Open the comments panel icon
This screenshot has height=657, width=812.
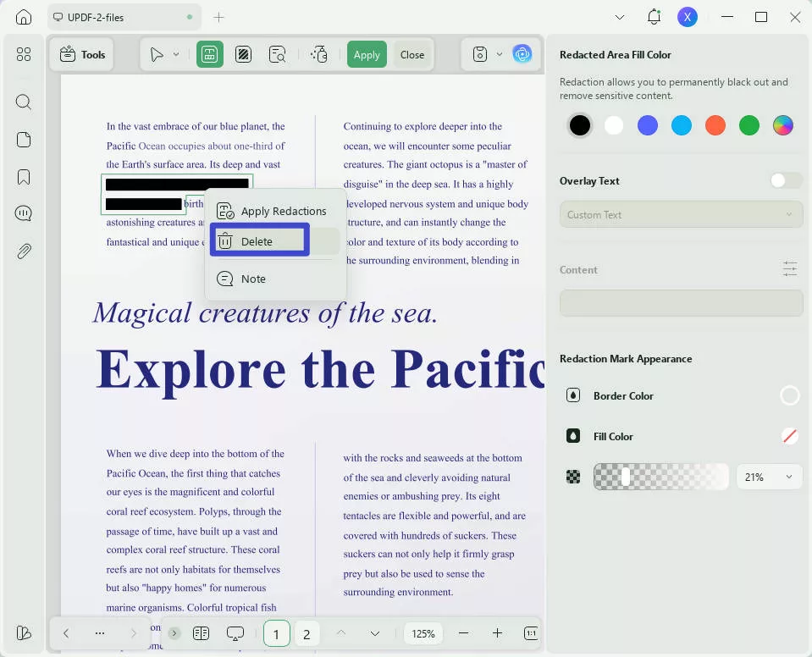click(x=24, y=213)
